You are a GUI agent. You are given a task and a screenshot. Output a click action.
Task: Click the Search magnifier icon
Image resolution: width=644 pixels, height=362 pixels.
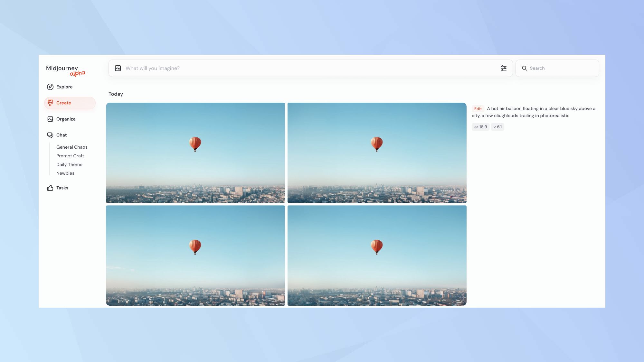(525, 68)
